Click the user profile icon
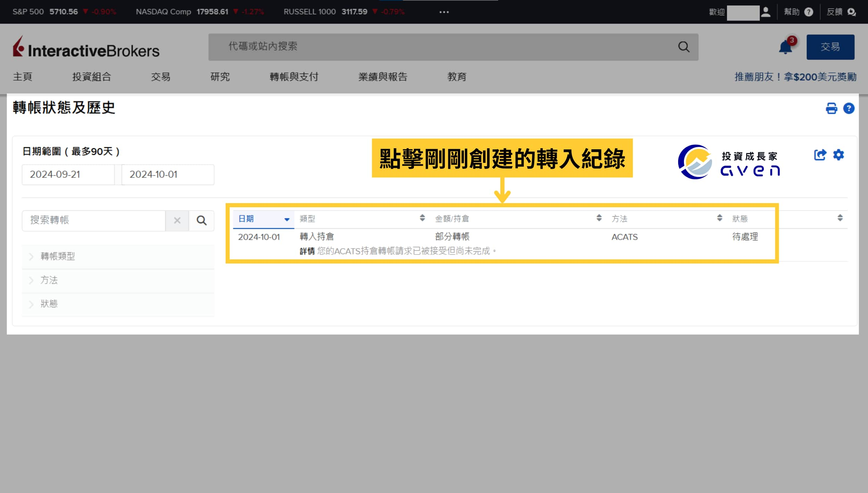Image resolution: width=868 pixels, height=493 pixels. tap(765, 12)
